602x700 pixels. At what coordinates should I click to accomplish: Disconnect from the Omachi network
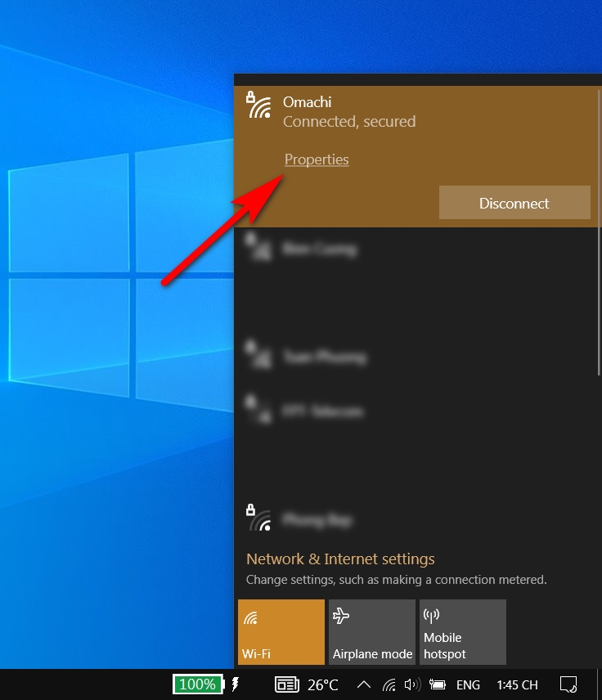tap(514, 203)
